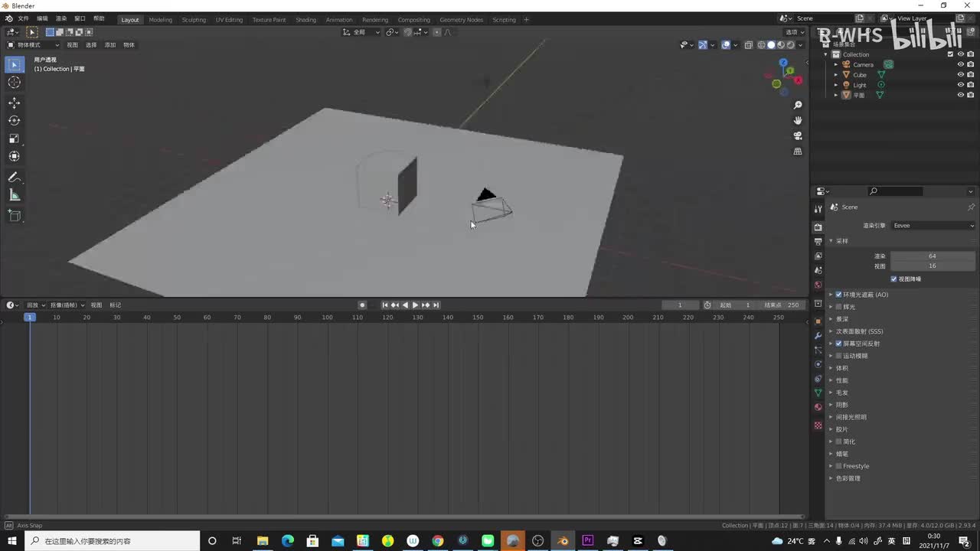The height and width of the screenshot is (551, 980).
Task: Disable 环境光遮蔽 (AO) checkbox
Action: (x=838, y=295)
